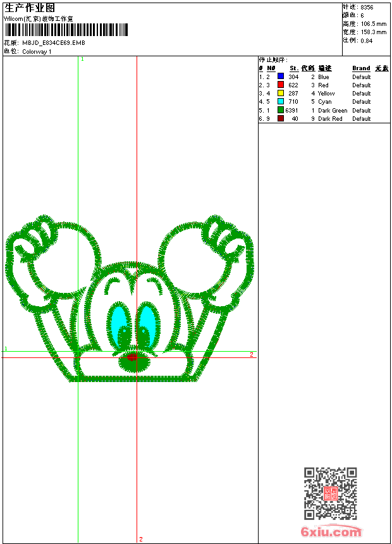This screenshot has height=544, width=392.
Task: Click the height value '106.5 mm'
Action: (374, 24)
